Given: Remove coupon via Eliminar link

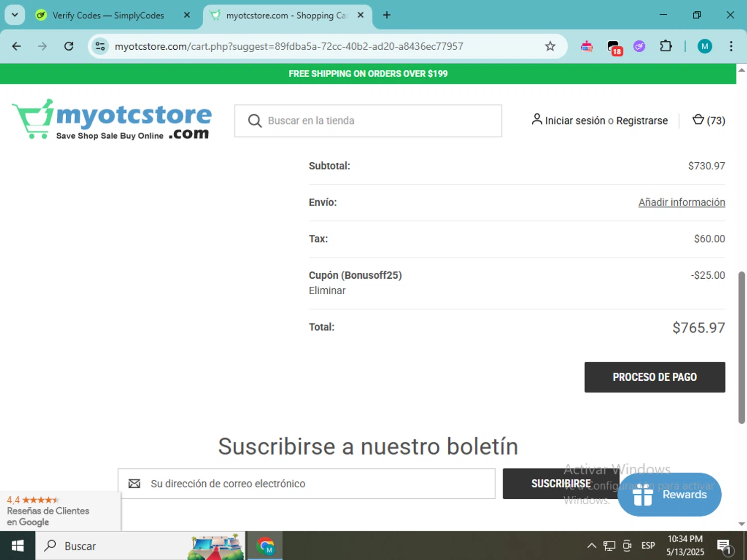Looking at the screenshot, I should (327, 291).
